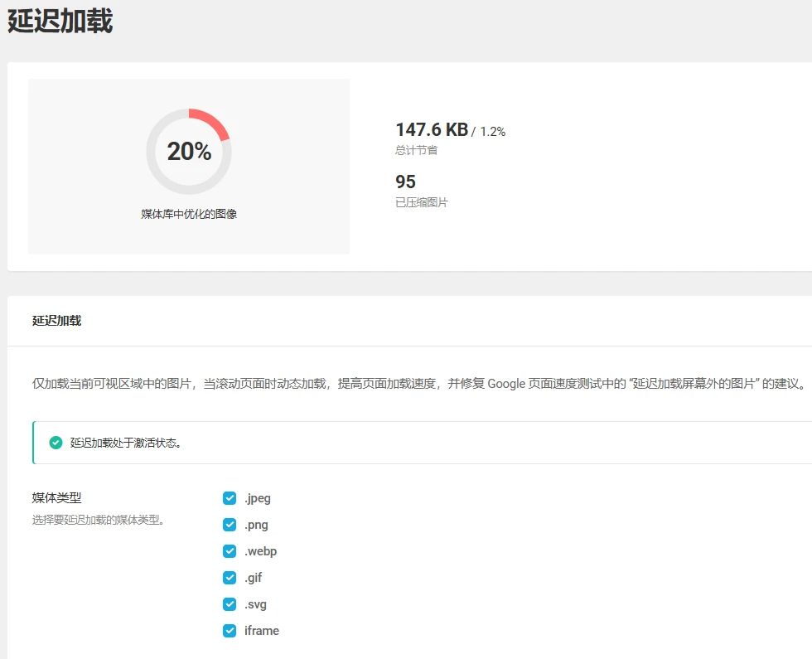Image resolution: width=812 pixels, height=659 pixels.
Task: Disable the .svg media type checkbox
Action: point(229,604)
